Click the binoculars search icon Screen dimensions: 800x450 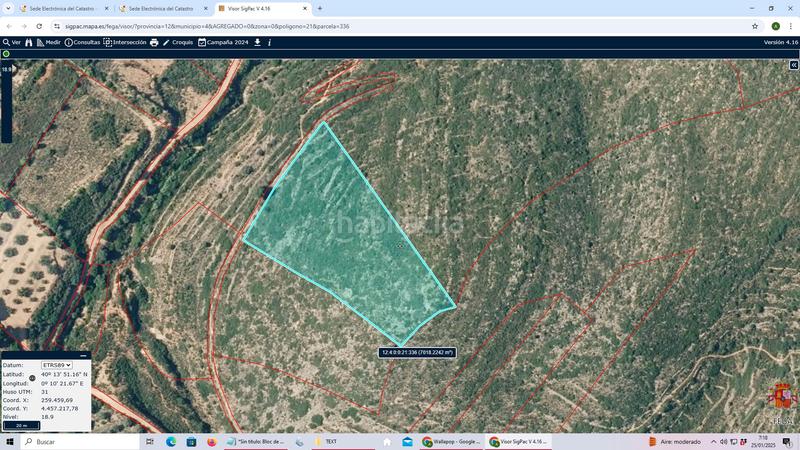(29, 43)
